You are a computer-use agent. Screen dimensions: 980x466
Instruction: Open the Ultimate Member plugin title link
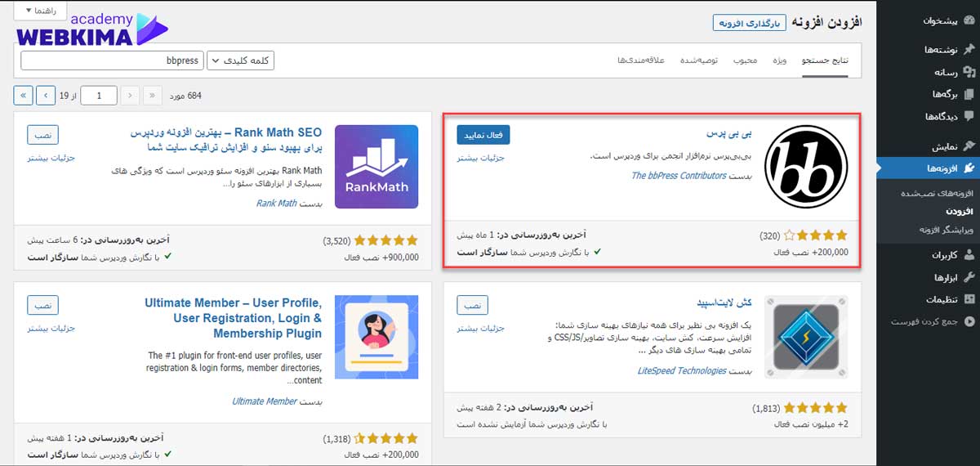234,318
